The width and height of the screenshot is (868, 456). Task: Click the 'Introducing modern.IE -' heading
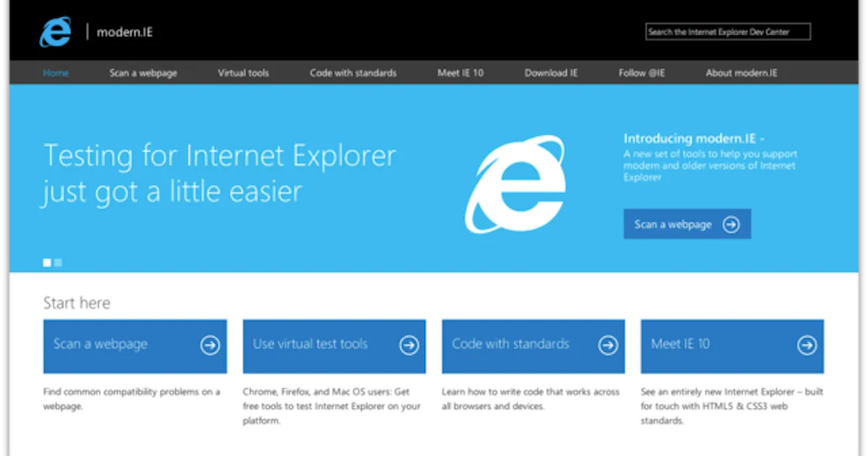(x=694, y=139)
